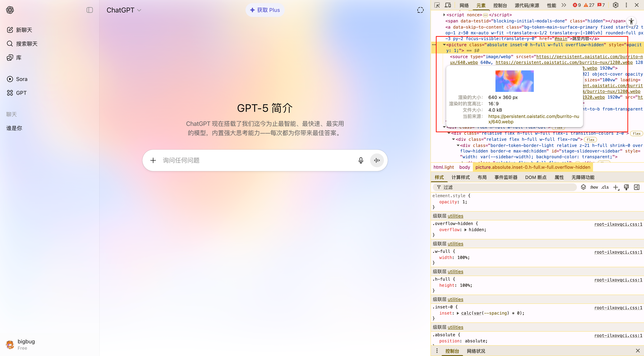644x356 pixels.
Task: Toggle the device toolbar icon
Action: (x=448, y=5)
